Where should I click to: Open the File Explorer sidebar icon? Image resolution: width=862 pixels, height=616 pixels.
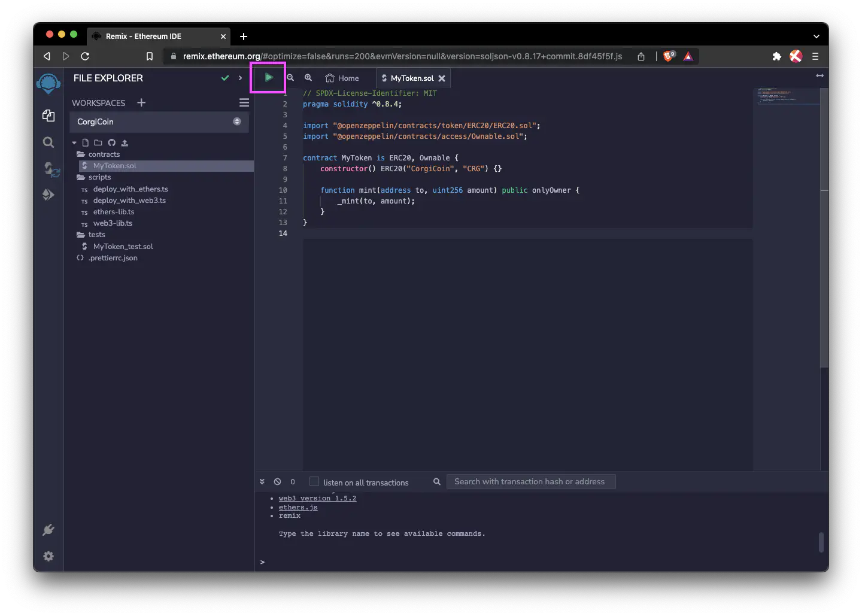tap(48, 116)
